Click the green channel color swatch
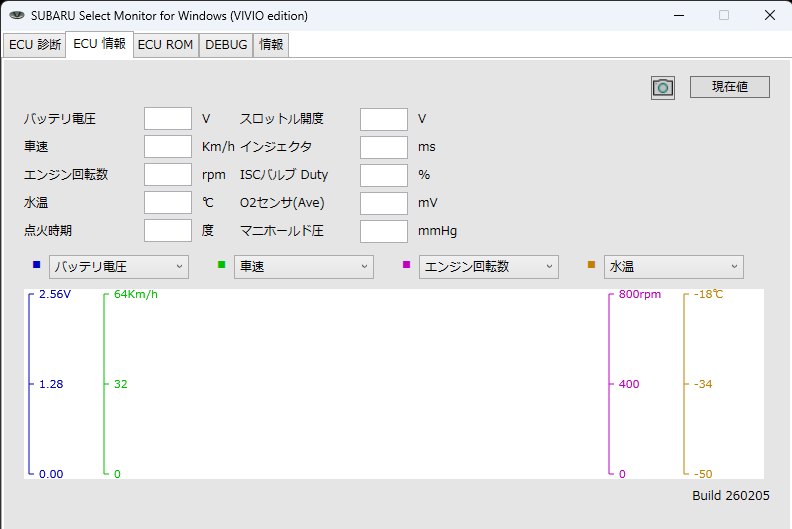Screen dimensions: 792x529 [x=222, y=265]
